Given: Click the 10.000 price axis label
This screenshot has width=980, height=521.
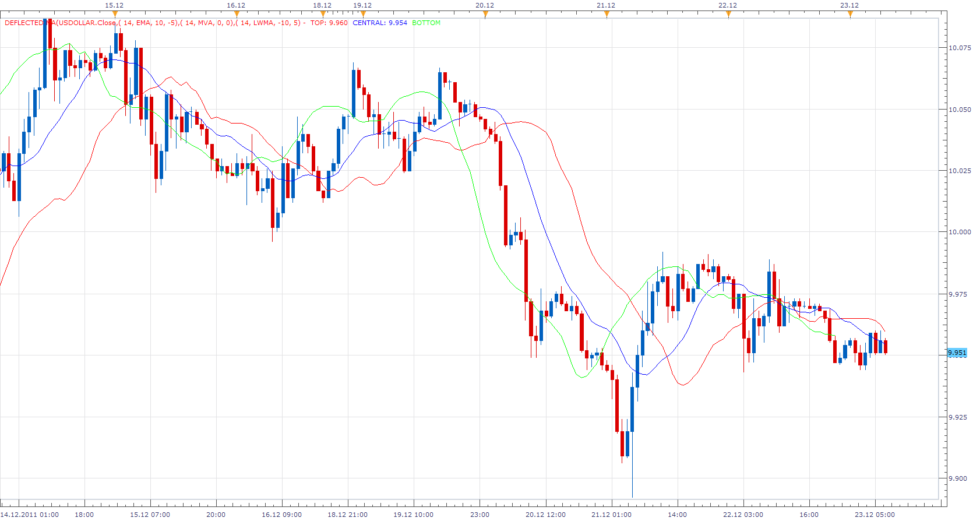Looking at the screenshot, I should tap(960, 232).
